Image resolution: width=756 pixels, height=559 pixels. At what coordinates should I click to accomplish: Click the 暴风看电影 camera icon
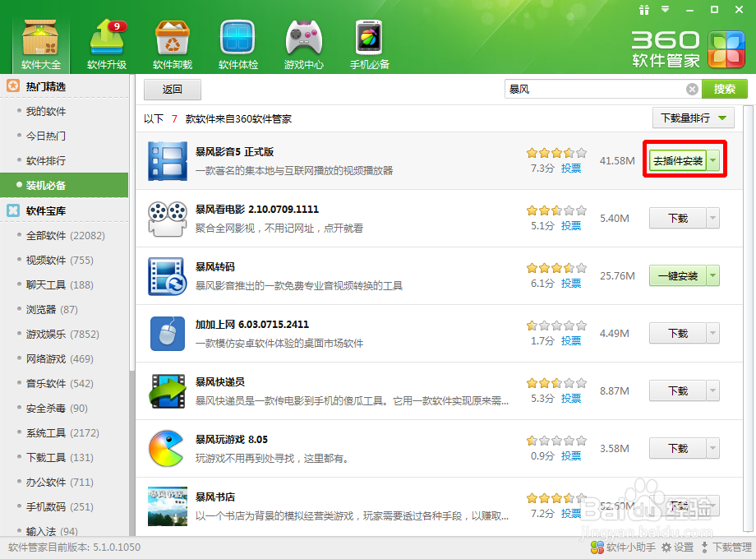click(x=168, y=219)
